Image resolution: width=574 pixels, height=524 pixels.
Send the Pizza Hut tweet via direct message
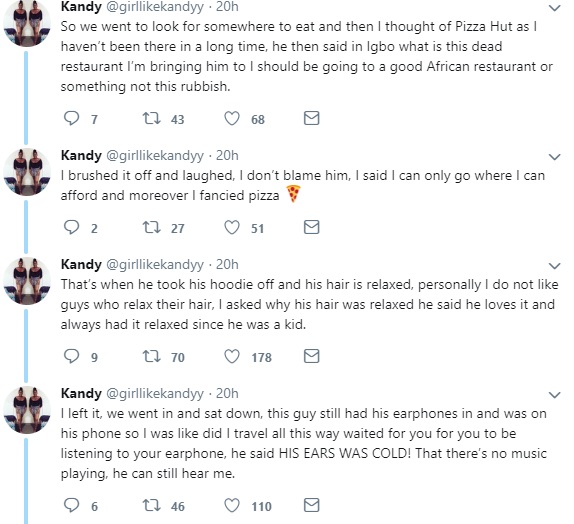click(x=312, y=118)
